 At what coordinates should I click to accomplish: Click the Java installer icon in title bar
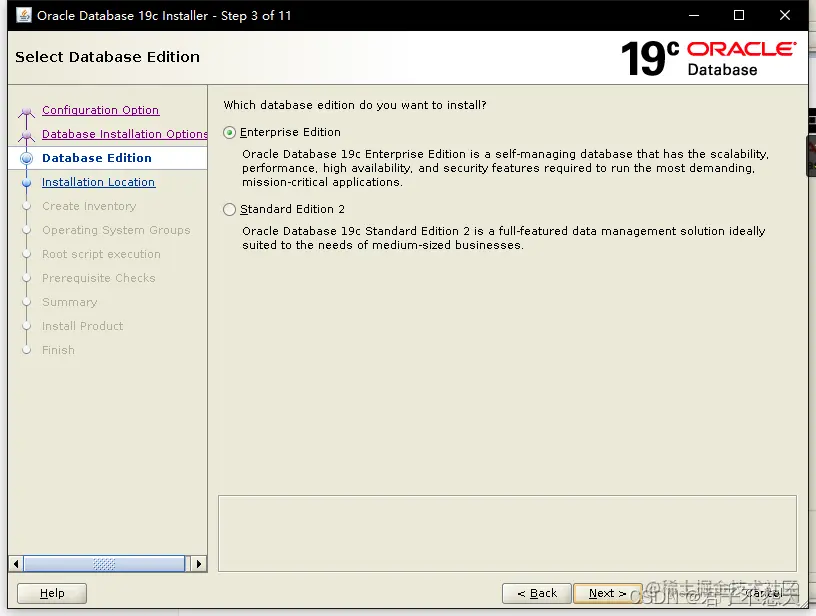pos(24,15)
